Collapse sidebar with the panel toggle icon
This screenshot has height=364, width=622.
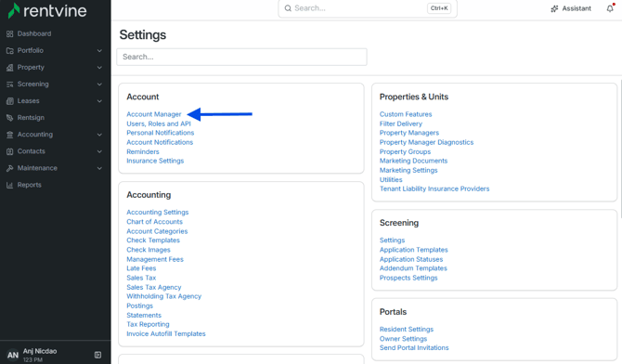(x=98, y=355)
